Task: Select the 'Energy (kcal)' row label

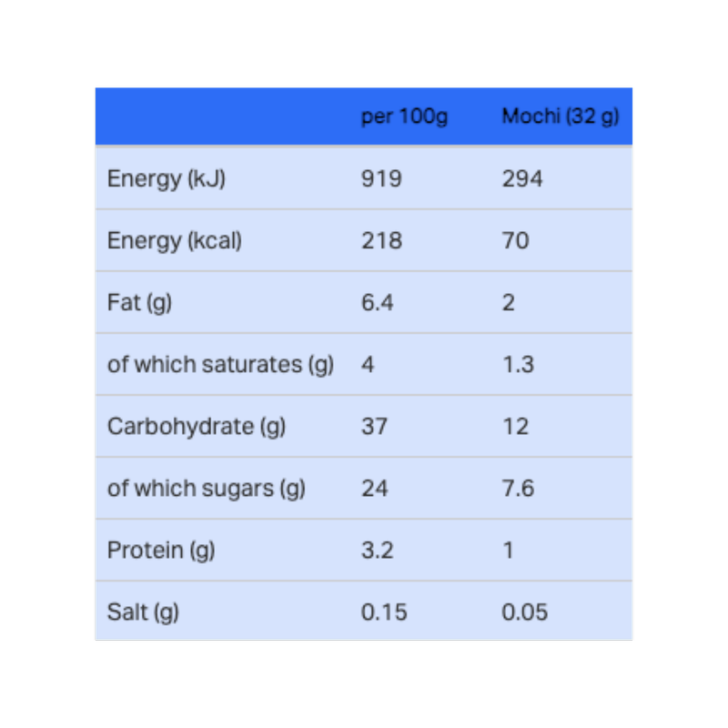Action: 175,240
